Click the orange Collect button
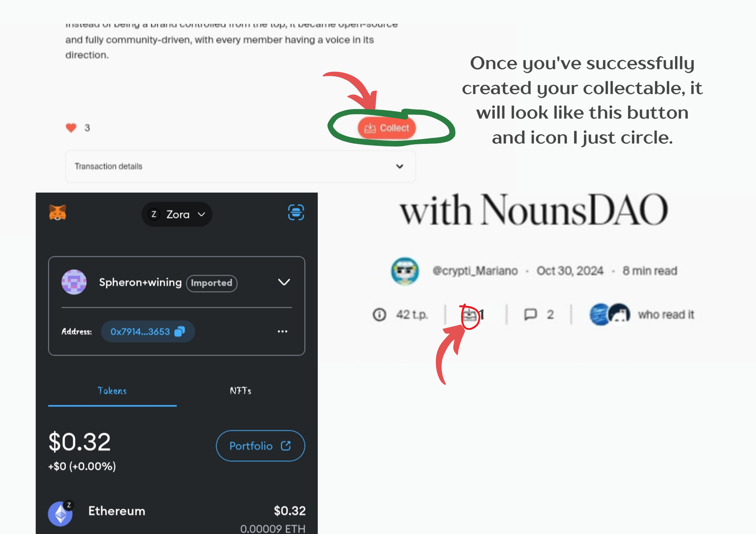Image resolution: width=756 pixels, height=534 pixels. pyautogui.click(x=387, y=128)
